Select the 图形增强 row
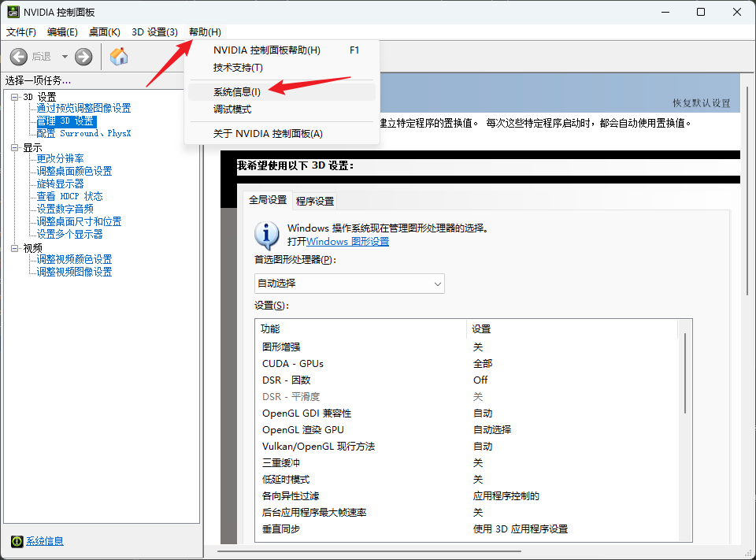Viewport: 756px width, 560px height. (x=468, y=347)
